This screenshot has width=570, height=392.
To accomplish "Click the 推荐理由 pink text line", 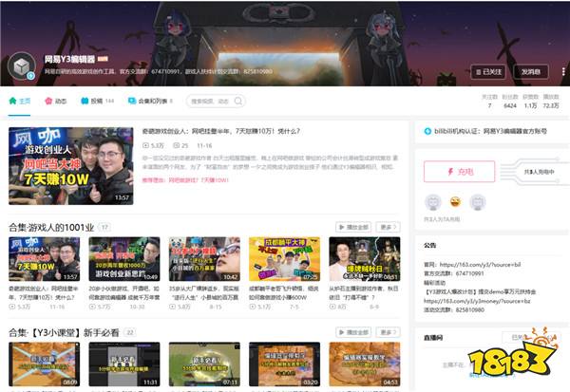I will tap(185, 179).
